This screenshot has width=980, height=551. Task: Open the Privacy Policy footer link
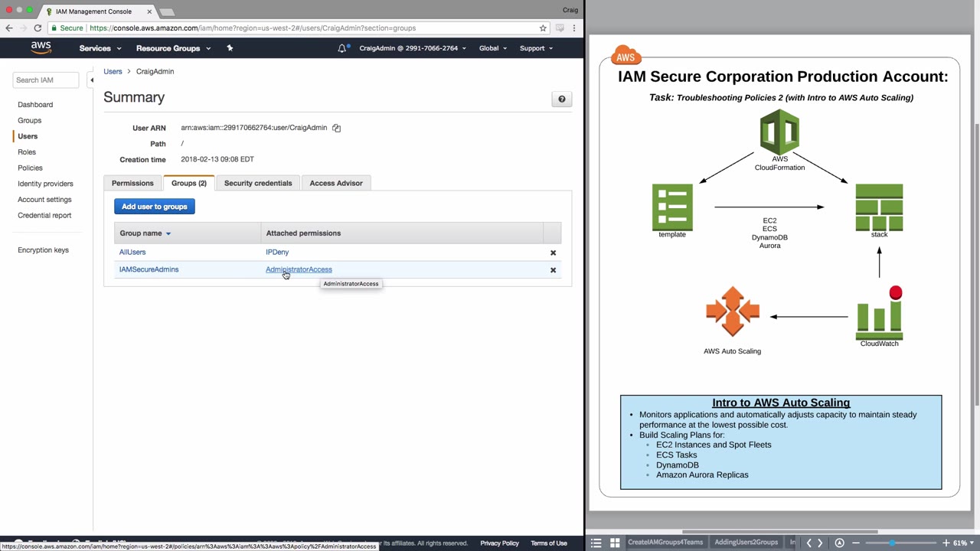click(x=500, y=543)
